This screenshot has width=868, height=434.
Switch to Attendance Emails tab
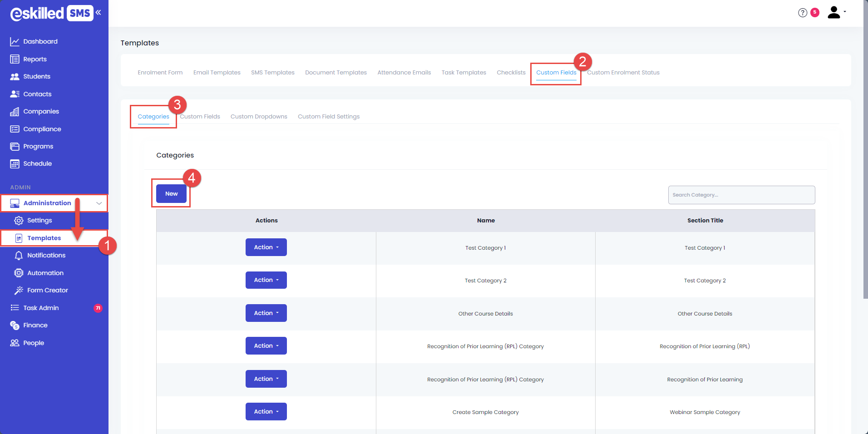pyautogui.click(x=404, y=73)
